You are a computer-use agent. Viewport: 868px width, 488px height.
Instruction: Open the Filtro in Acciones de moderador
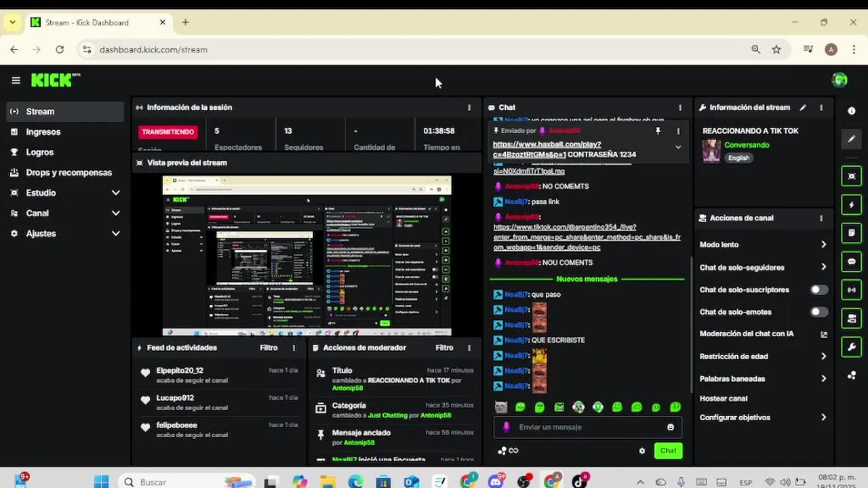pyautogui.click(x=444, y=348)
